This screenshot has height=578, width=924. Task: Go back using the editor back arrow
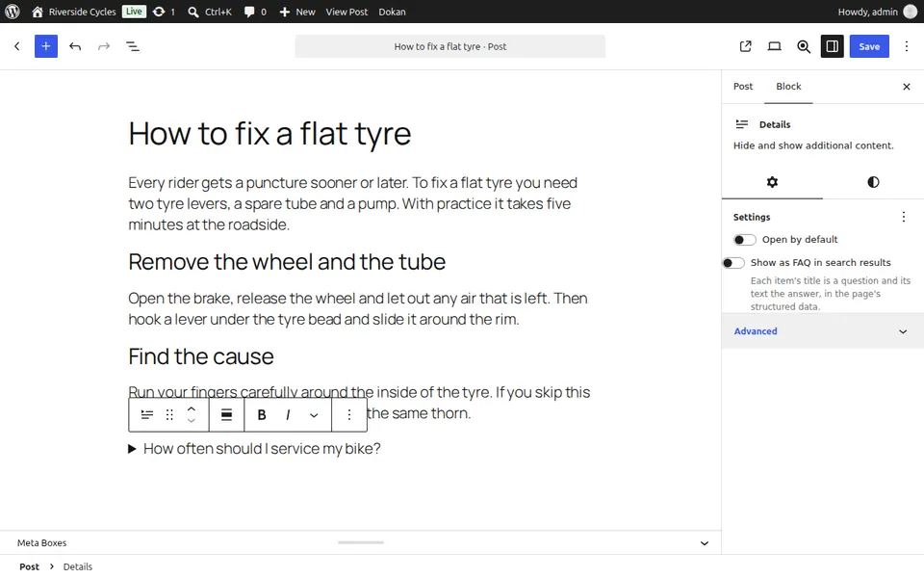pyautogui.click(x=17, y=46)
